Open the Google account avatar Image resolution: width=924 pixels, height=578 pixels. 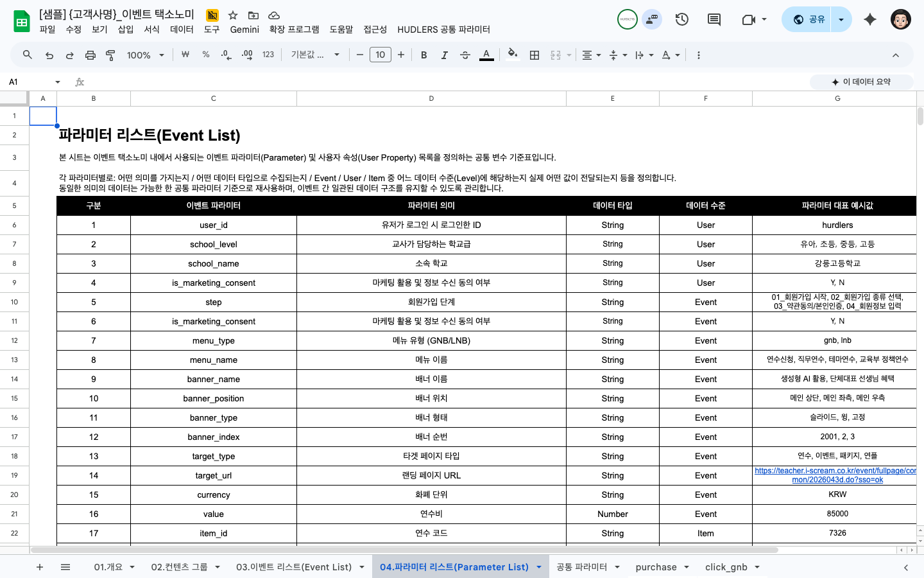coord(901,19)
